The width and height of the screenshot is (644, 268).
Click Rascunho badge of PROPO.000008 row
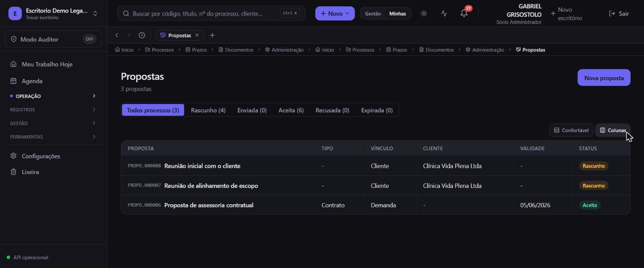pyautogui.click(x=594, y=166)
